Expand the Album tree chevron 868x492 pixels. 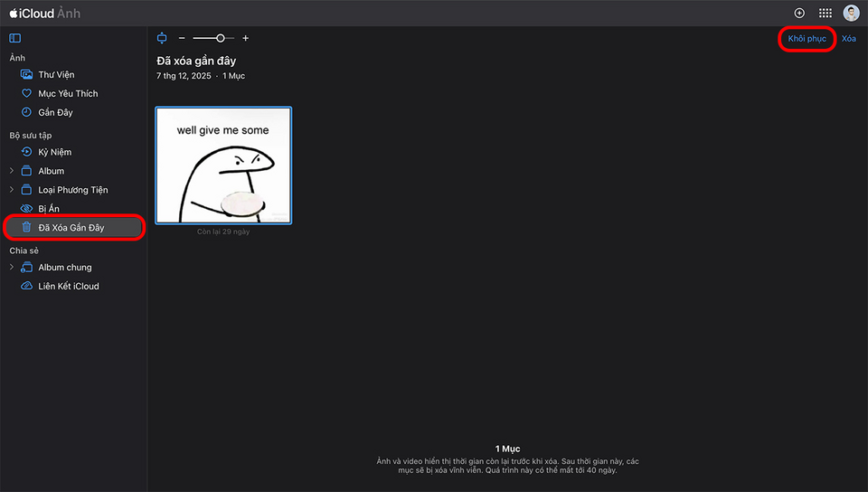coord(12,171)
